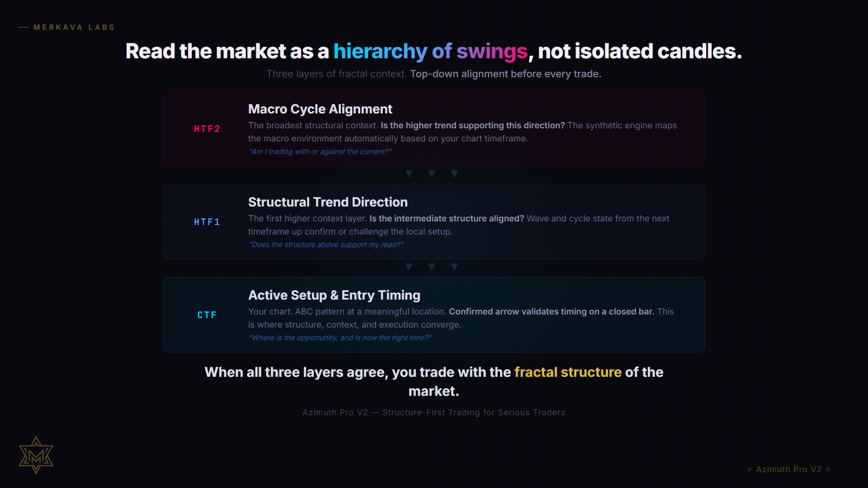Click the middle down arrow beneath the HTF2 card
This screenshot has height=488, width=868.
[x=432, y=174]
